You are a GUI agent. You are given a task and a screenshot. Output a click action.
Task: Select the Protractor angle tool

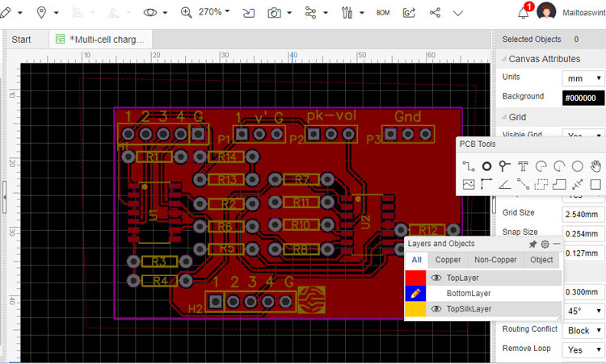[504, 185]
